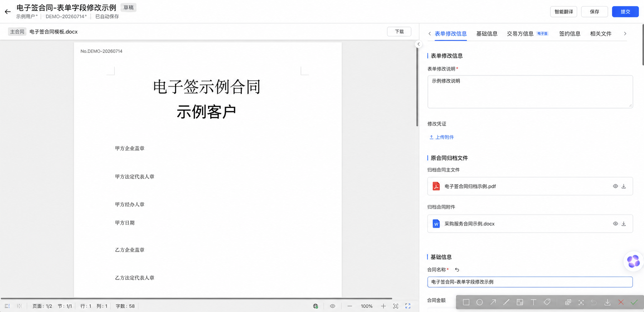
Task: Enter fullscreen with the expand icon
Action: pyautogui.click(x=408, y=306)
